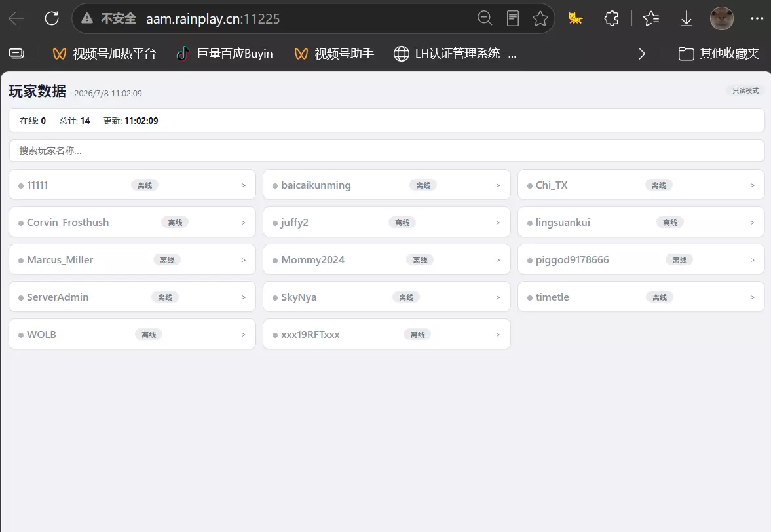Click the not-secure warning icon

[87, 19]
